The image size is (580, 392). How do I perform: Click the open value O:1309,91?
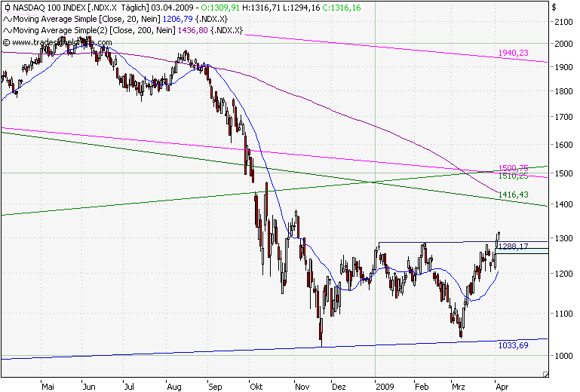pyautogui.click(x=220, y=8)
